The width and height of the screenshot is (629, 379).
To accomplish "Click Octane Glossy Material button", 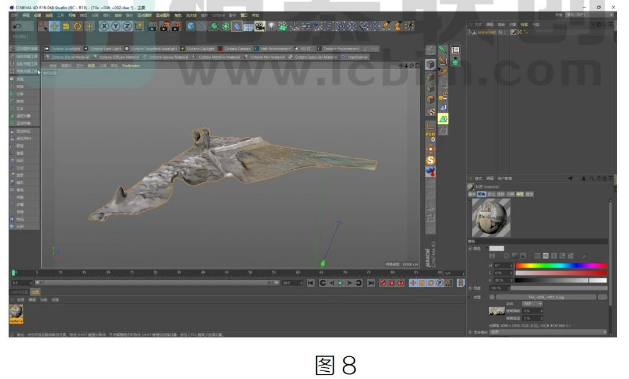I will [167, 57].
